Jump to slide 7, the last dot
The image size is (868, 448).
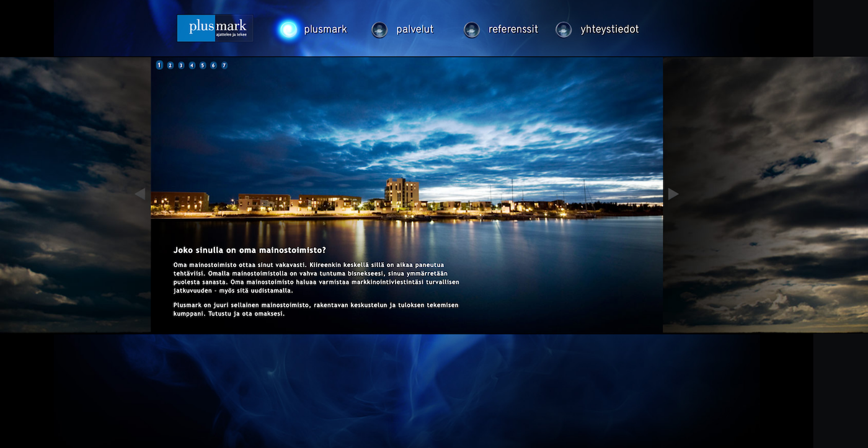pos(224,65)
